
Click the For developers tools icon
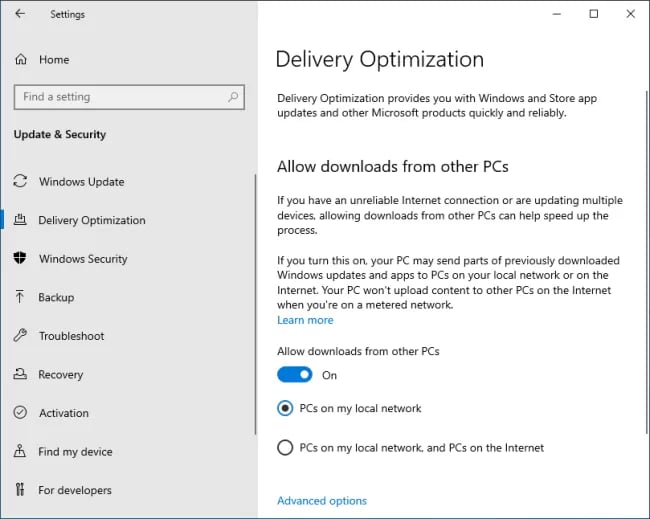(20, 489)
